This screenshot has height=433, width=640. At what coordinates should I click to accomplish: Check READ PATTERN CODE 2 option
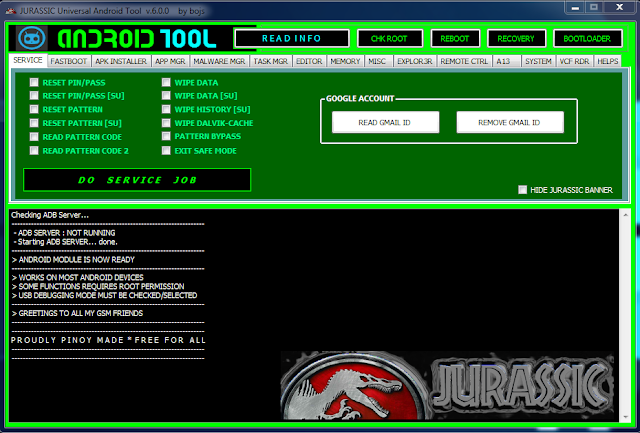(34, 151)
